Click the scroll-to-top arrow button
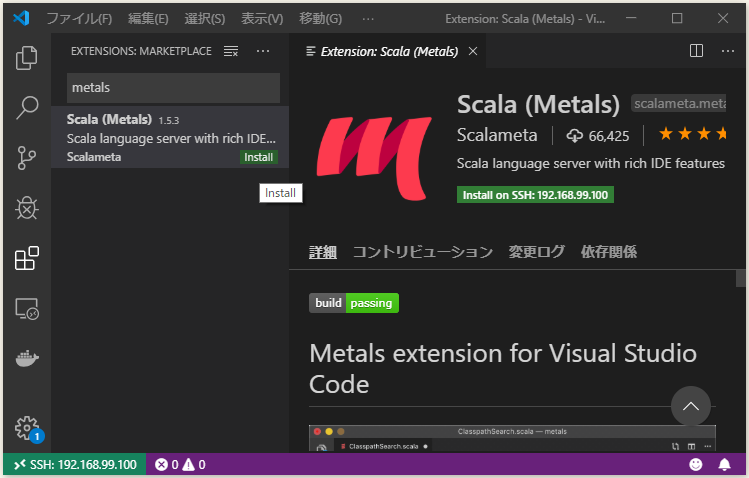Viewport: 749px width, 478px height. (x=690, y=406)
